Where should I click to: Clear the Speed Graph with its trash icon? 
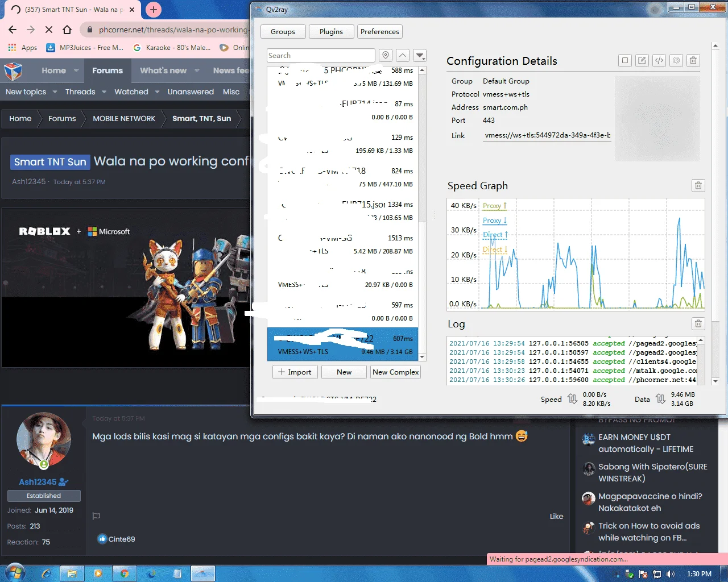pos(698,185)
